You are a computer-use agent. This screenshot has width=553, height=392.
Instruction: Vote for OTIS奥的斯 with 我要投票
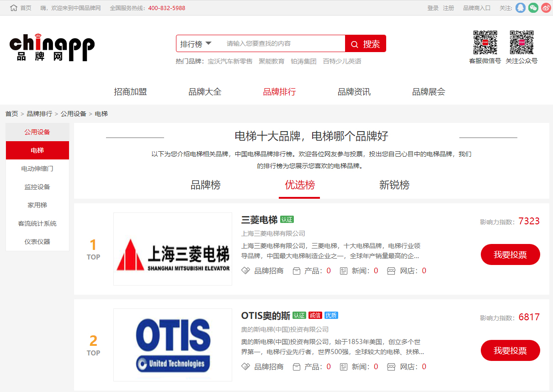pos(510,350)
